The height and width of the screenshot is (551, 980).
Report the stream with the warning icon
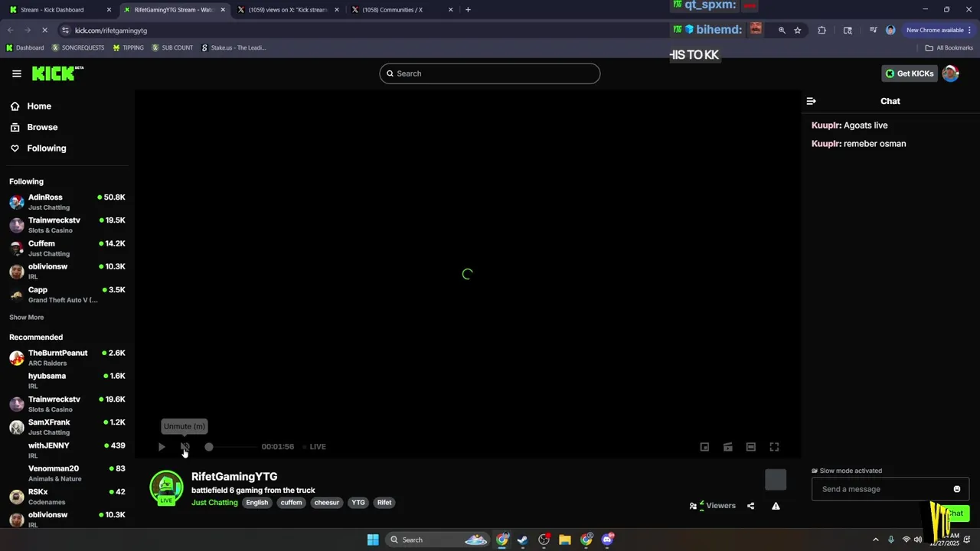click(776, 506)
